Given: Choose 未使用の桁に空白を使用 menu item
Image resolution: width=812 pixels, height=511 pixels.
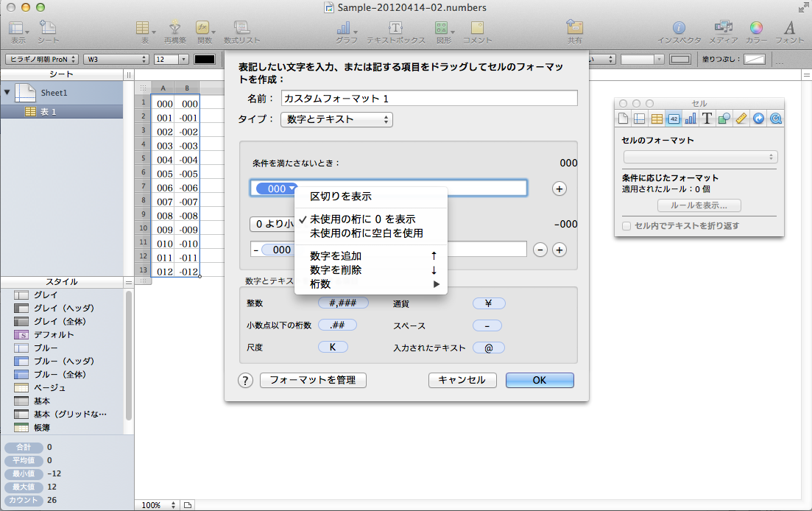Looking at the screenshot, I should [366, 233].
